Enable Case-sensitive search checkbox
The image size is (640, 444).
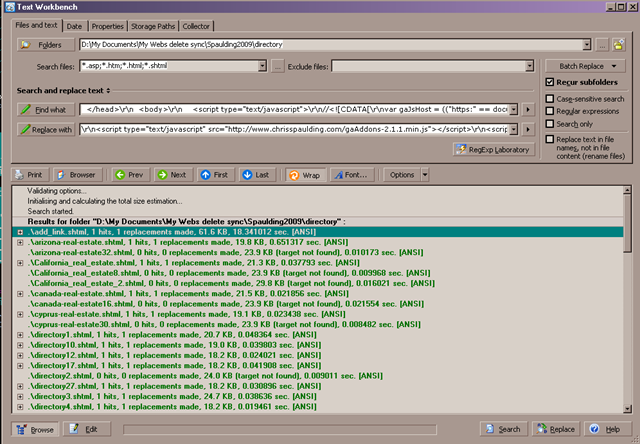(x=550, y=99)
